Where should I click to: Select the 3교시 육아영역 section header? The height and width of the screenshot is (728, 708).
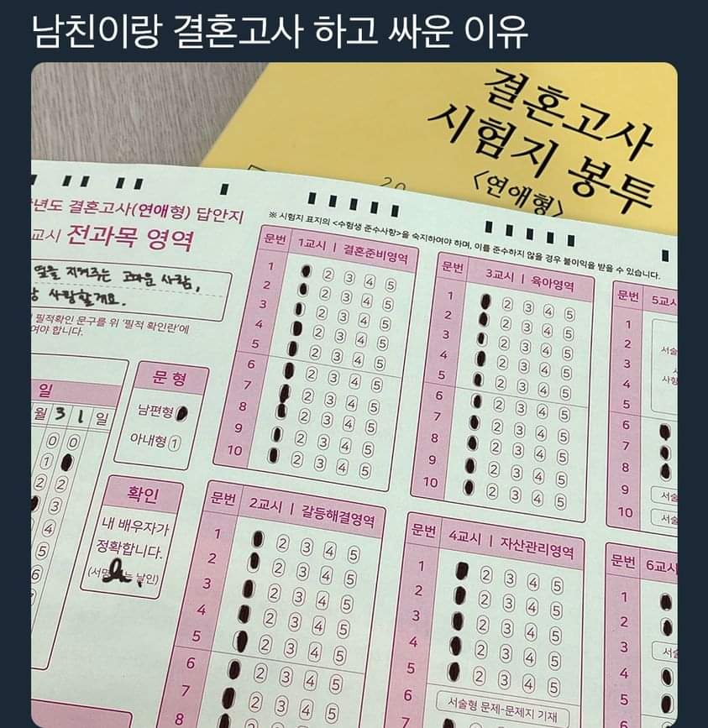529,280
